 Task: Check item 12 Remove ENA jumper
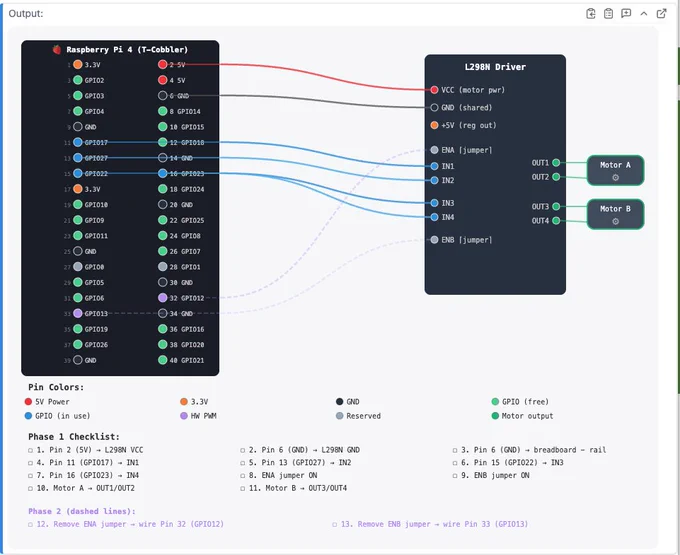[x=30, y=525]
